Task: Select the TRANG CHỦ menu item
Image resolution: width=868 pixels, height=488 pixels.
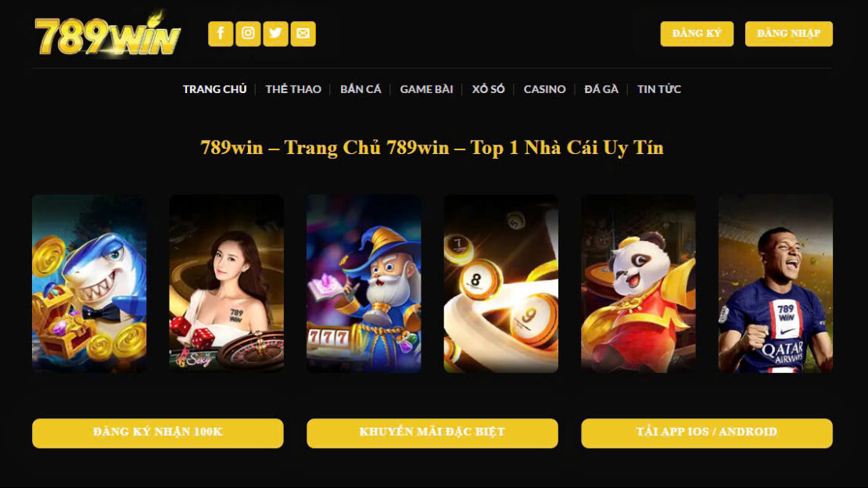Action: click(x=215, y=89)
